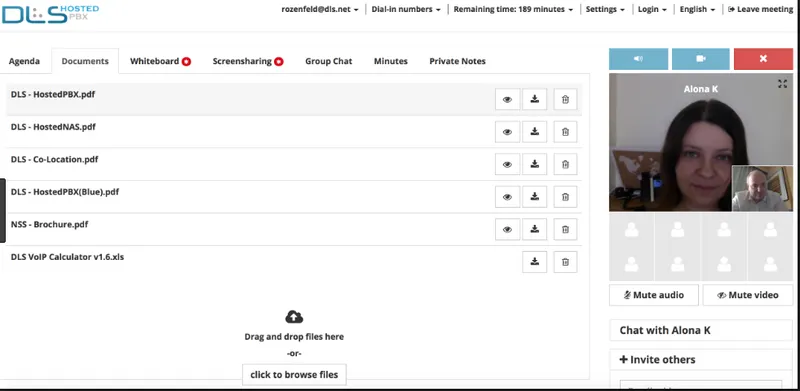Click the cloud upload icon

click(294, 317)
